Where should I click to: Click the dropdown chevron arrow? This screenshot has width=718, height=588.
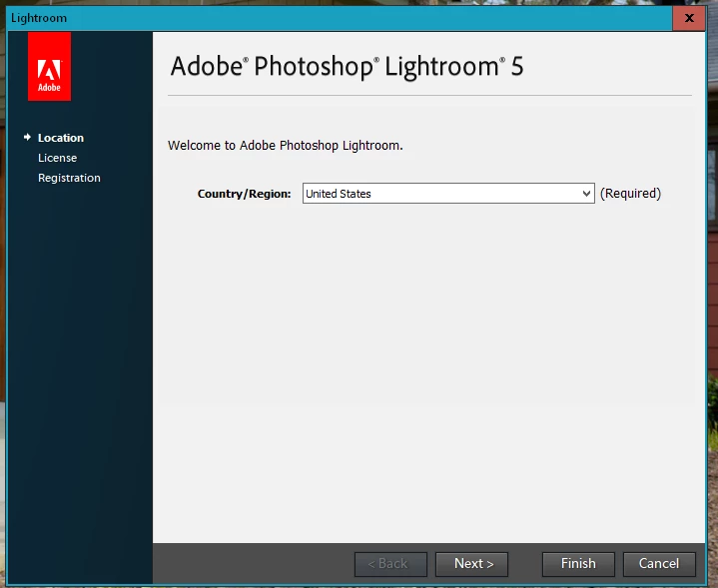[x=586, y=194]
